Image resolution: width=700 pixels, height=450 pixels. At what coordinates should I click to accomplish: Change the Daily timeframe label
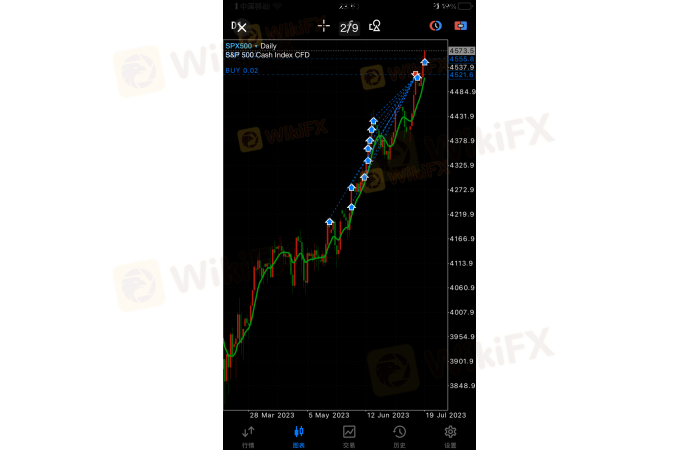point(268,46)
